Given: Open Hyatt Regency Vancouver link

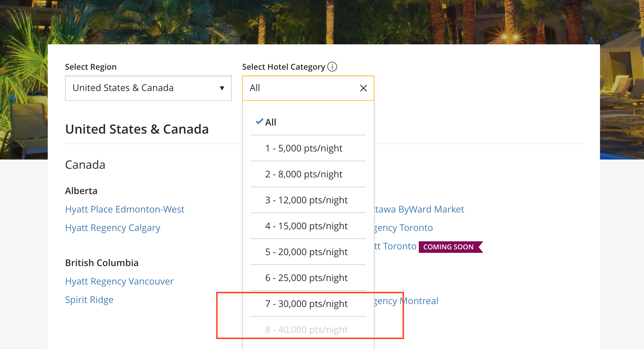Looking at the screenshot, I should (x=119, y=281).
